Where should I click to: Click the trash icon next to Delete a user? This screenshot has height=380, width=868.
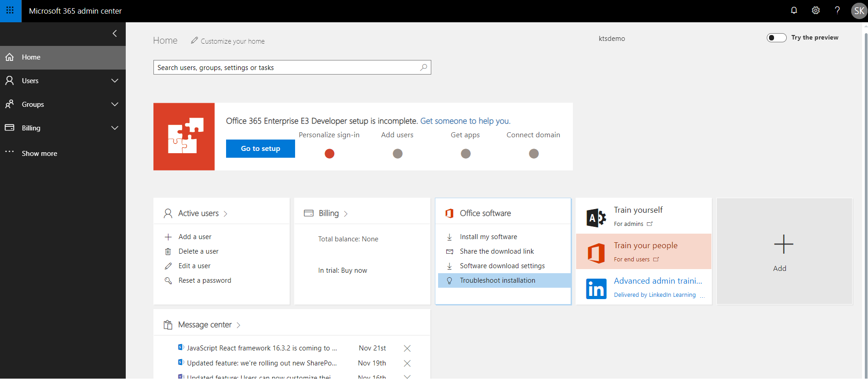pos(168,251)
